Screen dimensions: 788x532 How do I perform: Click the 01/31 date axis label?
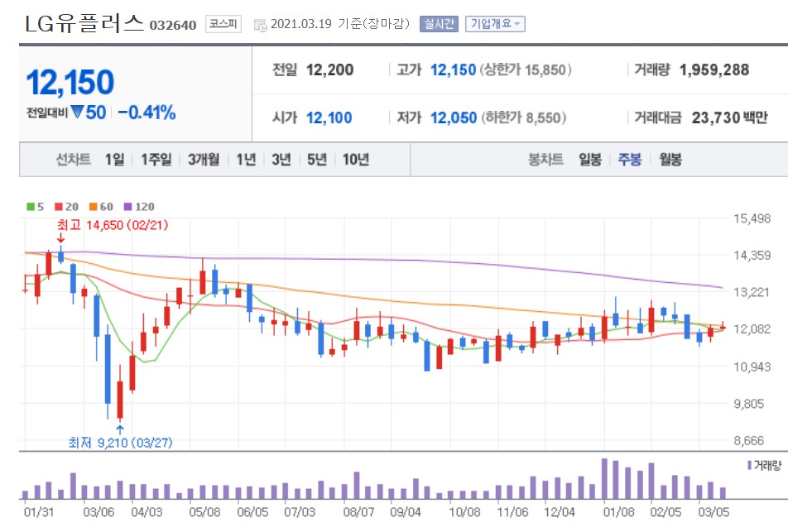pos(39,512)
